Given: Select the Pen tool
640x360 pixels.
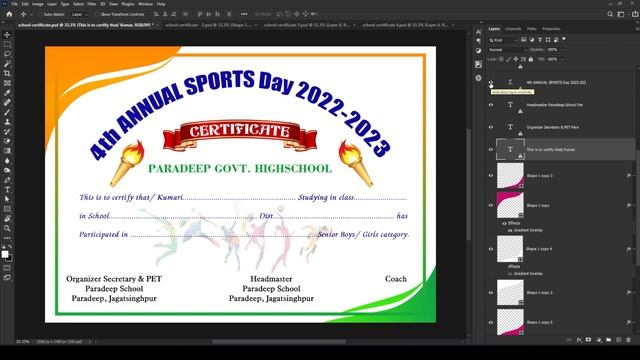Looking at the screenshot, I should click(x=7, y=180).
